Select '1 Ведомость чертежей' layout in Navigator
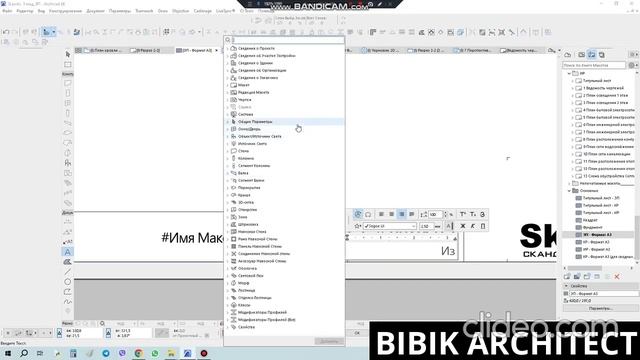The height and width of the screenshot is (360, 640). tap(603, 88)
